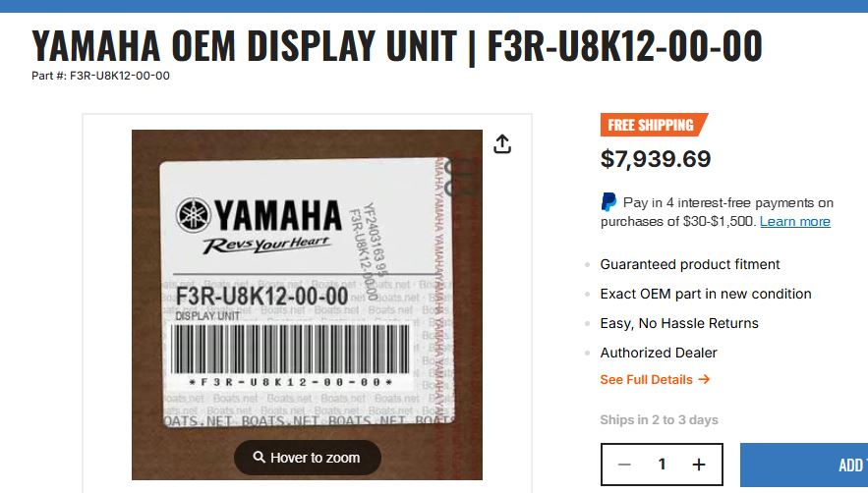Click the FREE SHIPPING badge
The width and height of the screenshot is (868, 493).
click(652, 125)
